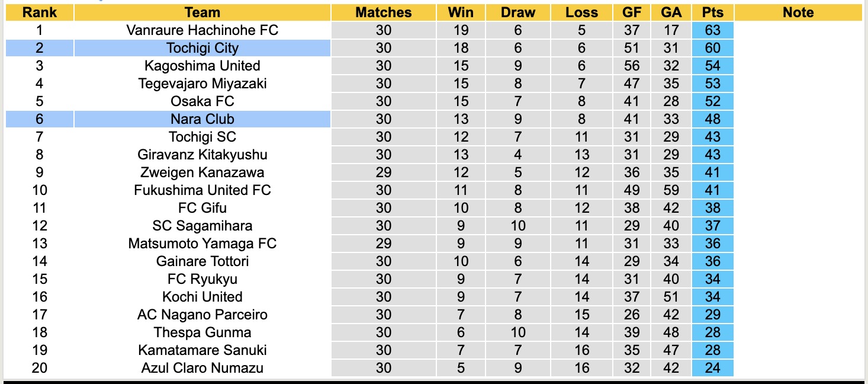This screenshot has width=868, height=384.
Task: Click the Vanraure Hachinohe FC team name
Action: coord(202,30)
